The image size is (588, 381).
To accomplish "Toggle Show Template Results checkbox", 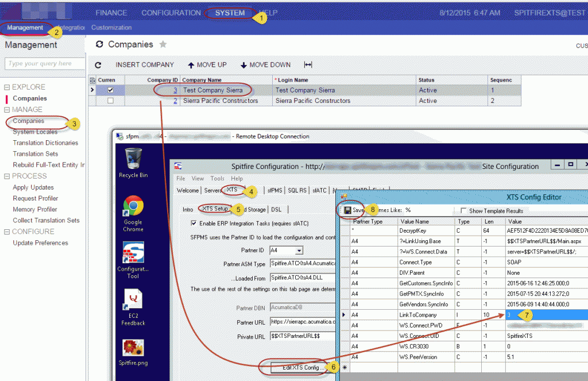I will click(463, 210).
